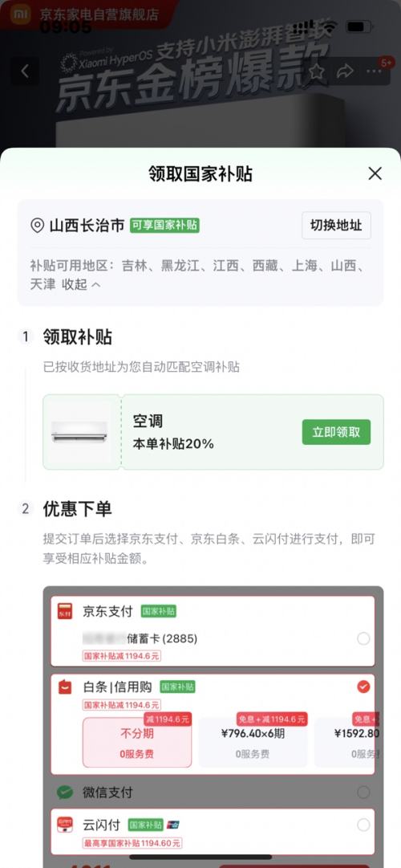Select the 云闪付 radio button
The width and height of the screenshot is (401, 868).
(x=363, y=825)
